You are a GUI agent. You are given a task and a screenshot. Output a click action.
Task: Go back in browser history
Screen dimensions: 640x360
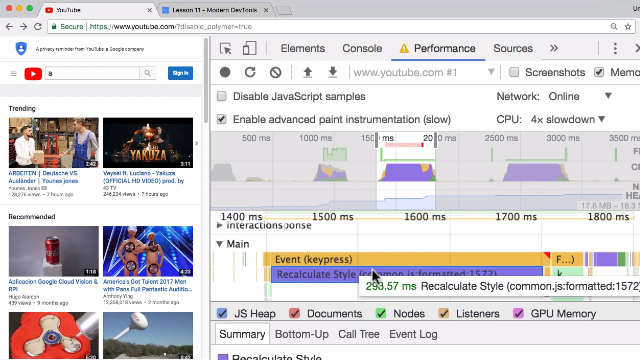click(x=9, y=27)
